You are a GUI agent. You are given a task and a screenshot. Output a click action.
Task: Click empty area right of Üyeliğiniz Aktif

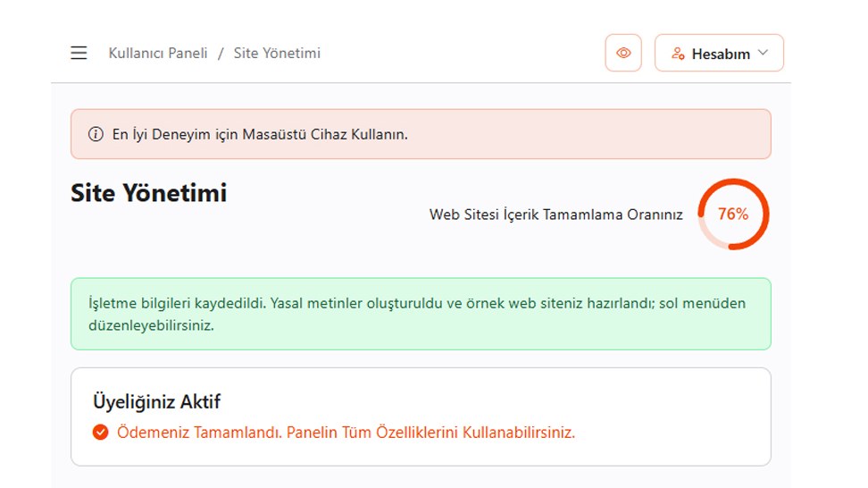(536, 401)
